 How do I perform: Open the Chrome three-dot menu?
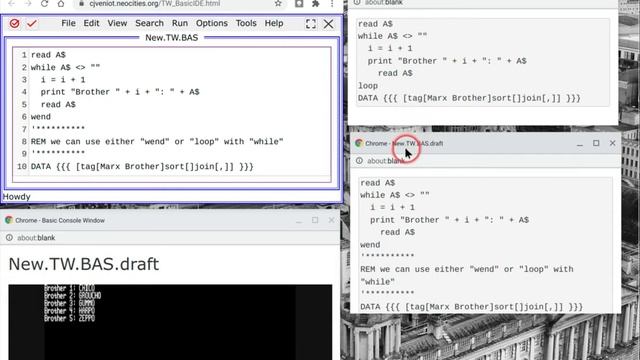point(332,3)
